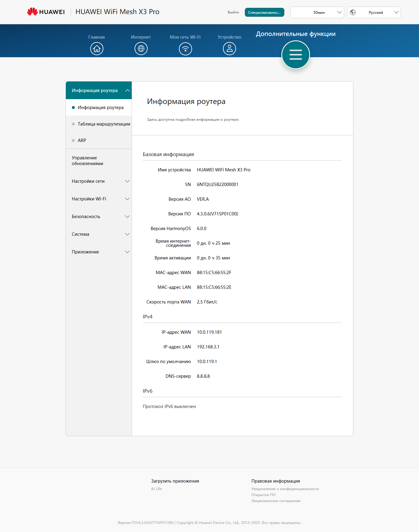Click the Дополнительные функции tab label
Viewport: 419px width, 532px height.
pyautogui.click(x=296, y=34)
